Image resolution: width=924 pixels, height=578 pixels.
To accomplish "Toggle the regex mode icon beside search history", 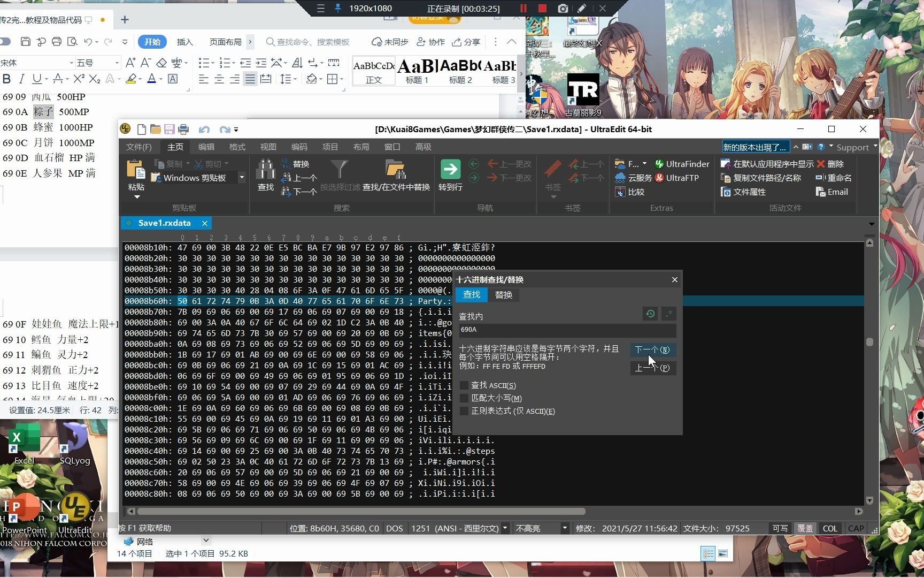I will (x=669, y=314).
